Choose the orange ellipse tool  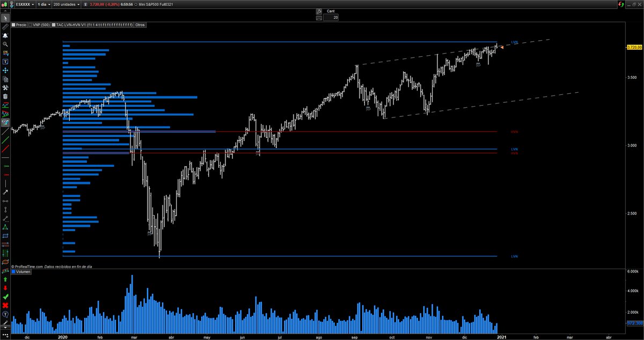5,262
